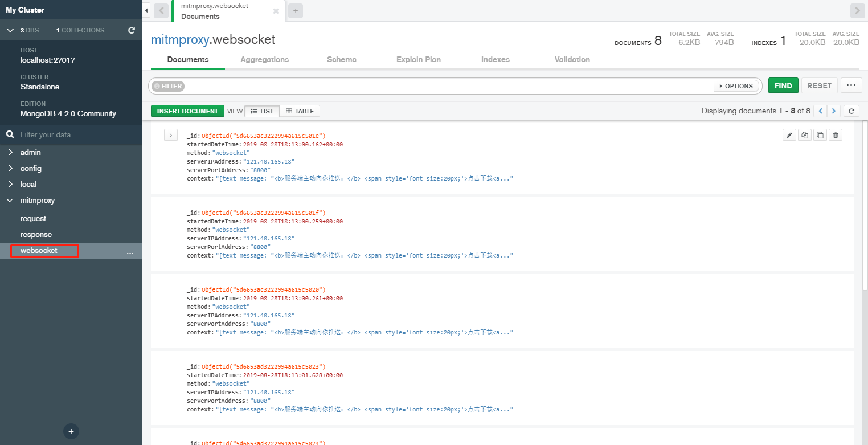Open the Explain Plan tab
Viewport: 868px width, 445px height.
coord(419,59)
